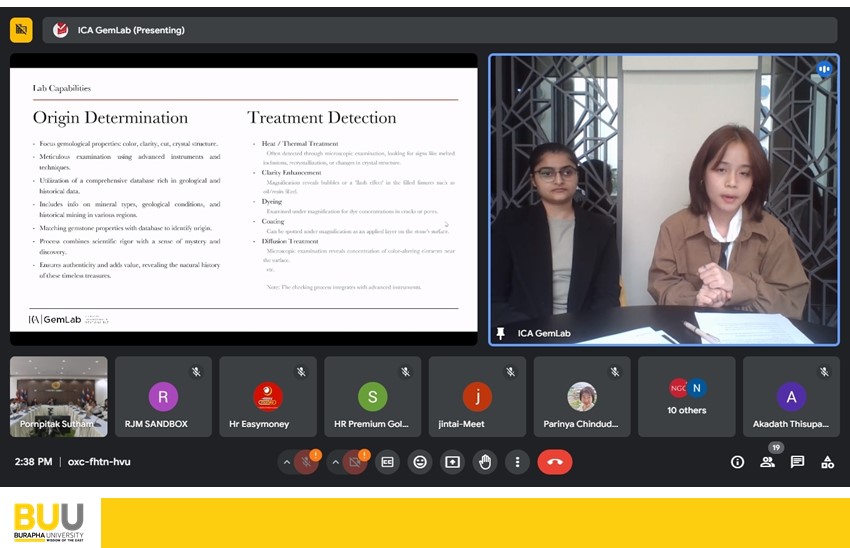
Task: Toggle the microphone mute button
Action: click(x=306, y=462)
